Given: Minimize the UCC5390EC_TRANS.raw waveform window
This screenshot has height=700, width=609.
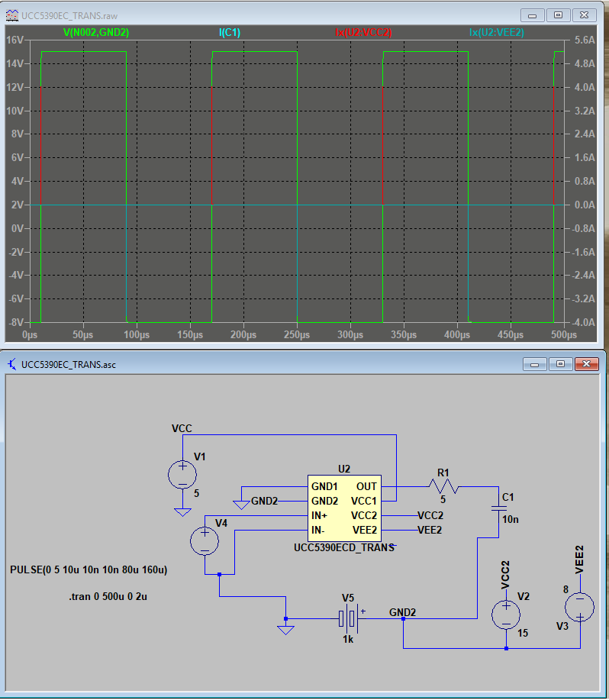Looking at the screenshot, I should 532,15.
